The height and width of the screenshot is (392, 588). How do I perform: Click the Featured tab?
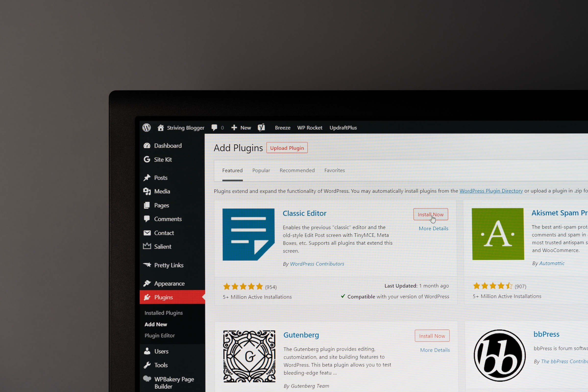pos(233,170)
